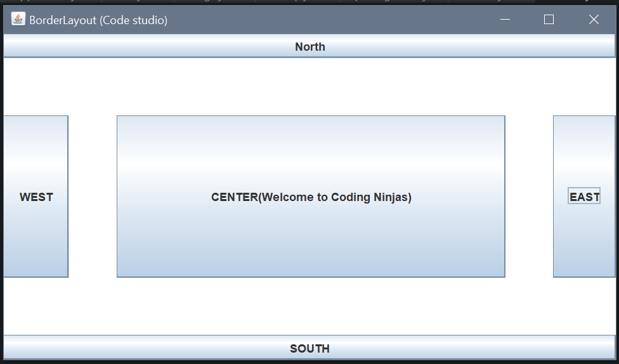Minimize the BorderLayout window
The width and height of the screenshot is (619, 364).
[x=505, y=20]
